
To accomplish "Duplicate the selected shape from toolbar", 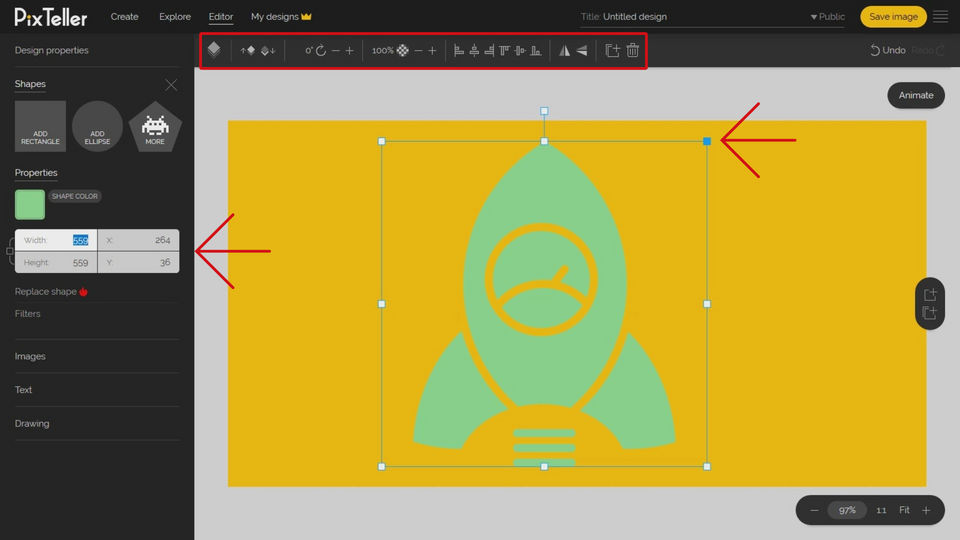I will [x=612, y=50].
